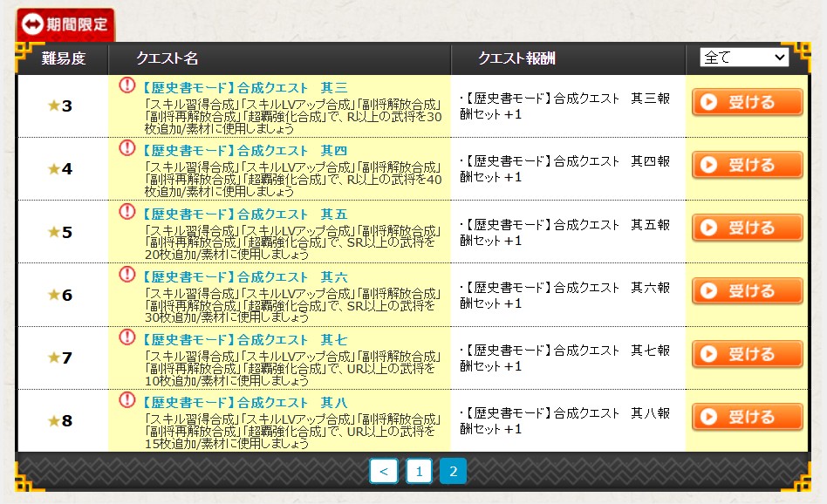Screen dimensions: 827x504
Task: Click the red alert icon beside 合成クエスト 其三
Action: (127, 85)
